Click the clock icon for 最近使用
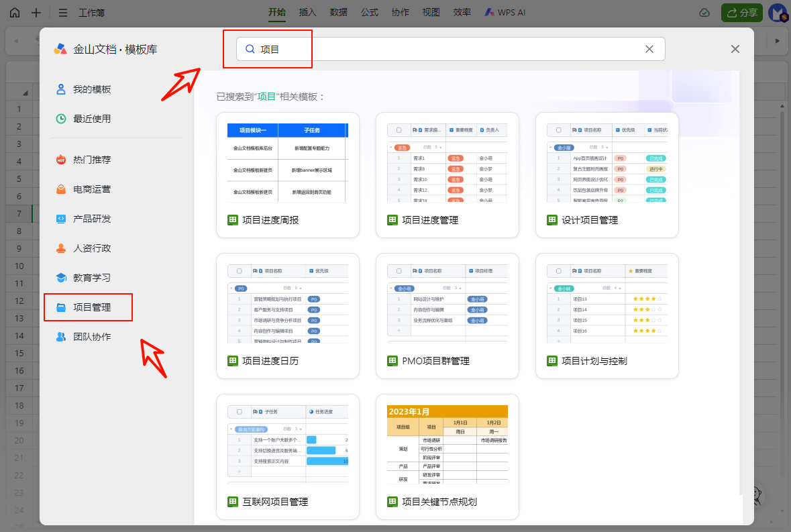 61,119
